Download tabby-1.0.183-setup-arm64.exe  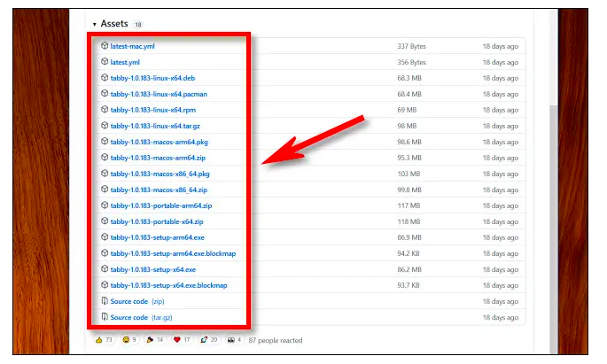click(x=157, y=238)
